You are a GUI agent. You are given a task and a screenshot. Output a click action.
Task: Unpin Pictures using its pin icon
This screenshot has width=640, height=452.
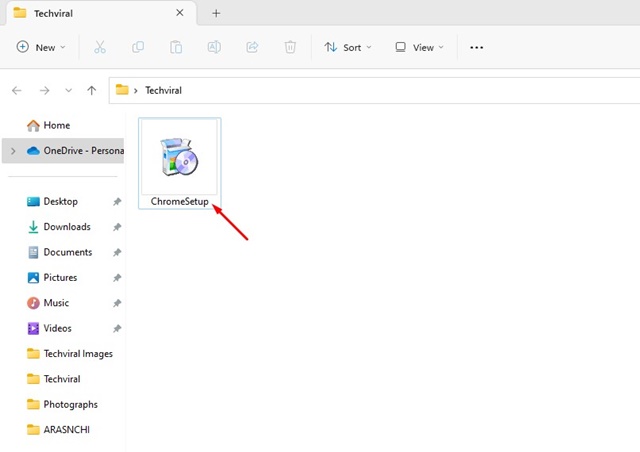pos(117,277)
